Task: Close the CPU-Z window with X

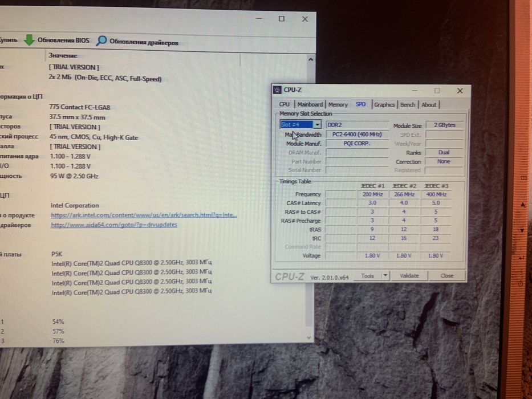Action: tap(460, 91)
